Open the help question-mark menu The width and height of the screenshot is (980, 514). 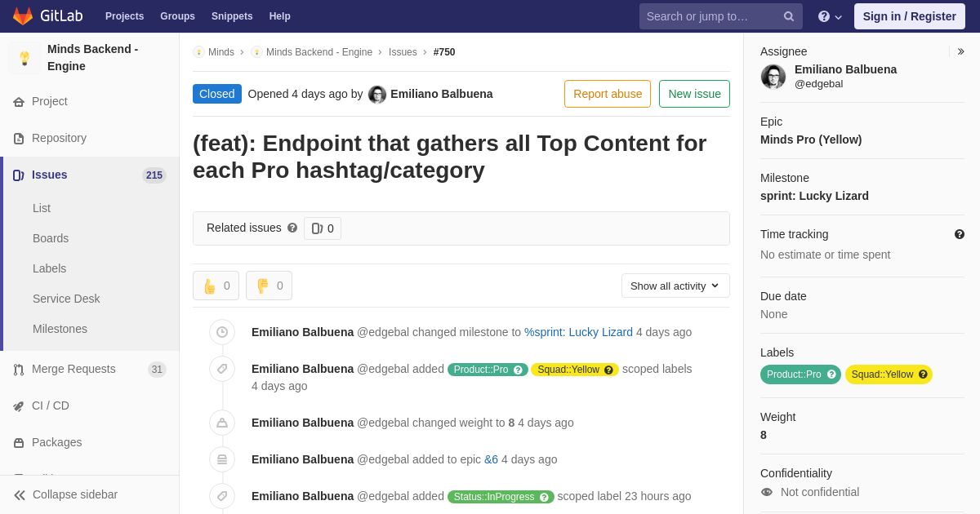point(830,16)
